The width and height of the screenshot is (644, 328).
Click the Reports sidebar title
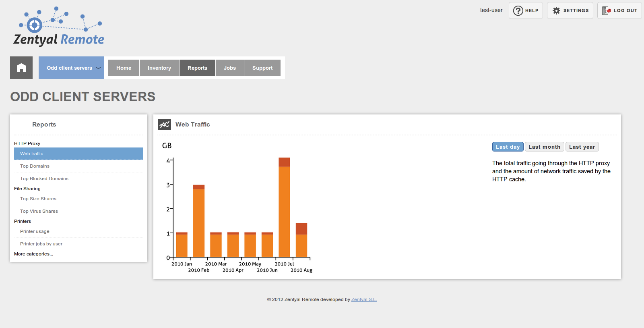[x=44, y=125]
